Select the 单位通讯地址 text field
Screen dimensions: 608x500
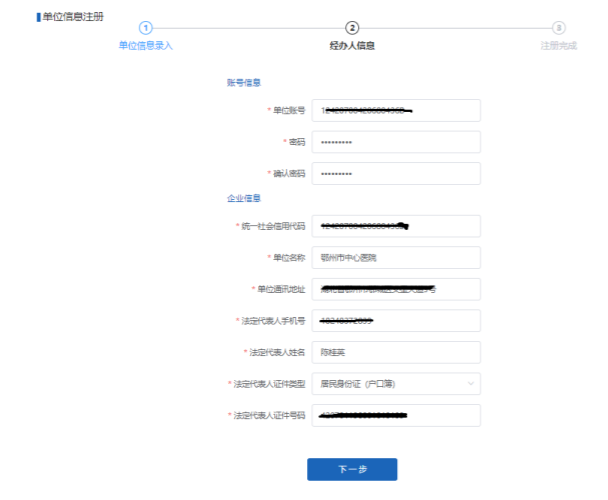coord(396,289)
